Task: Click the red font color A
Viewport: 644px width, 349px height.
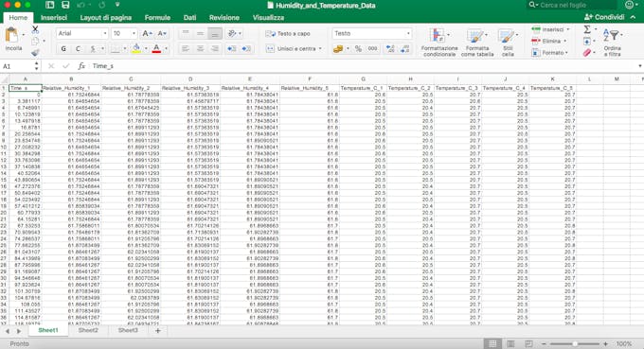Action: tap(156, 49)
